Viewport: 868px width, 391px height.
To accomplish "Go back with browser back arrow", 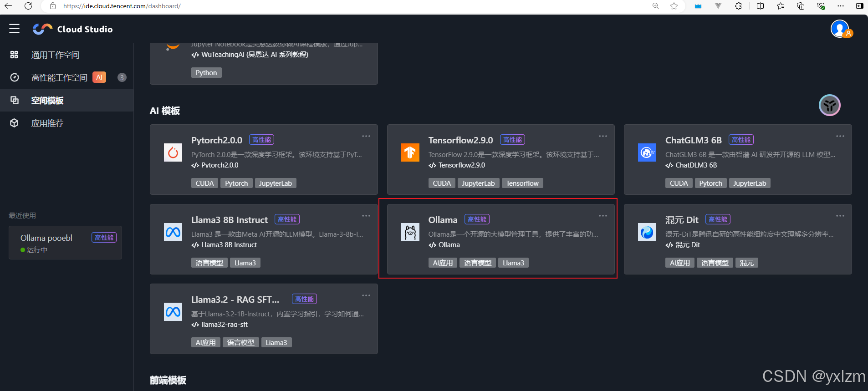I will click(x=8, y=6).
